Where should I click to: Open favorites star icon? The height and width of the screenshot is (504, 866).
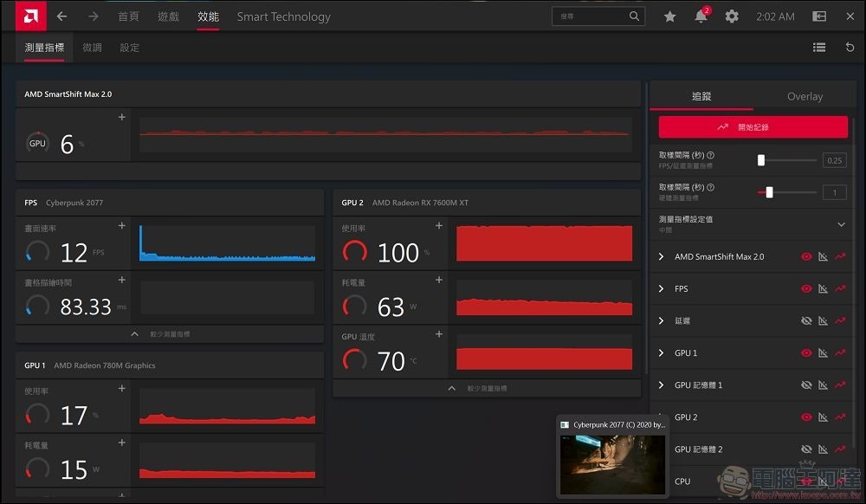click(670, 16)
